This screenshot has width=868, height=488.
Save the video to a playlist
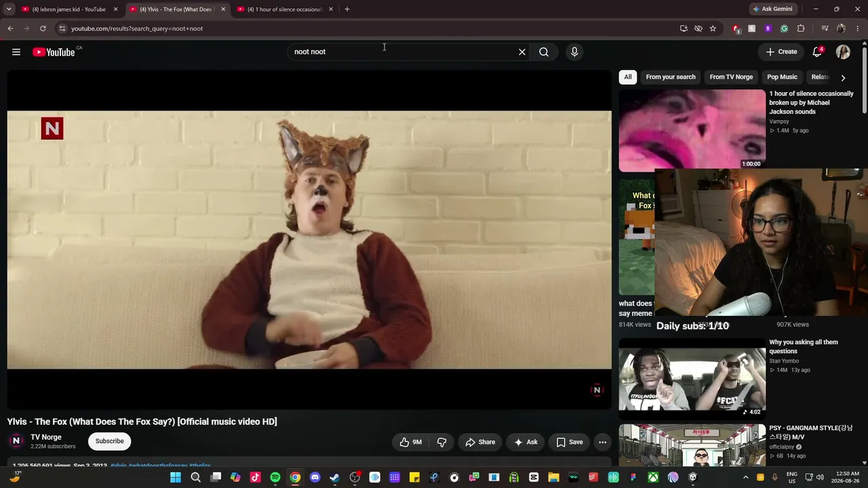point(569,442)
